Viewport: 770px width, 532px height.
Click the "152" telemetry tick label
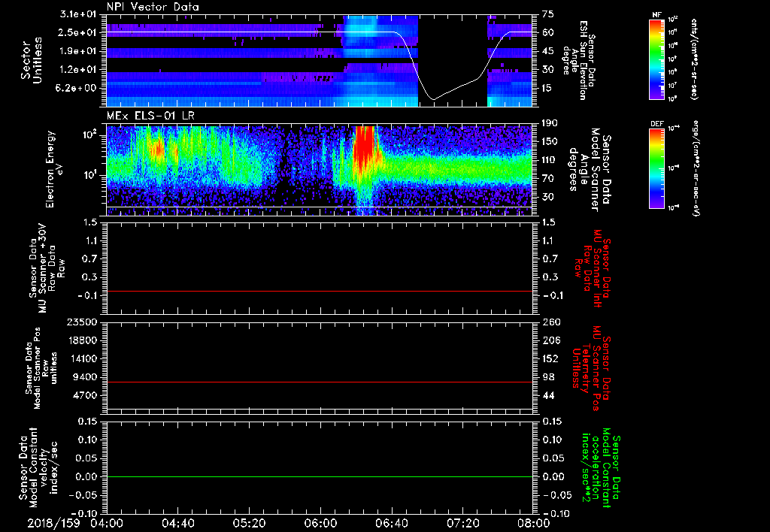551,359
